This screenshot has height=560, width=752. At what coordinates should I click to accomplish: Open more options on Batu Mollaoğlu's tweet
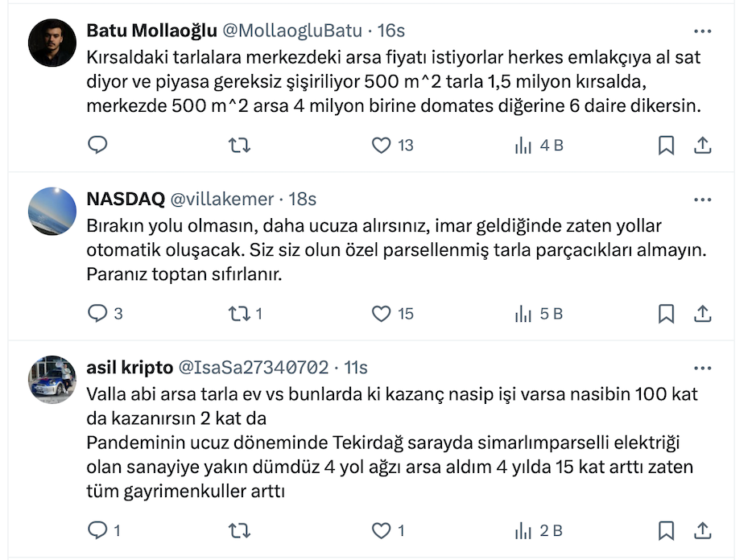click(x=702, y=31)
